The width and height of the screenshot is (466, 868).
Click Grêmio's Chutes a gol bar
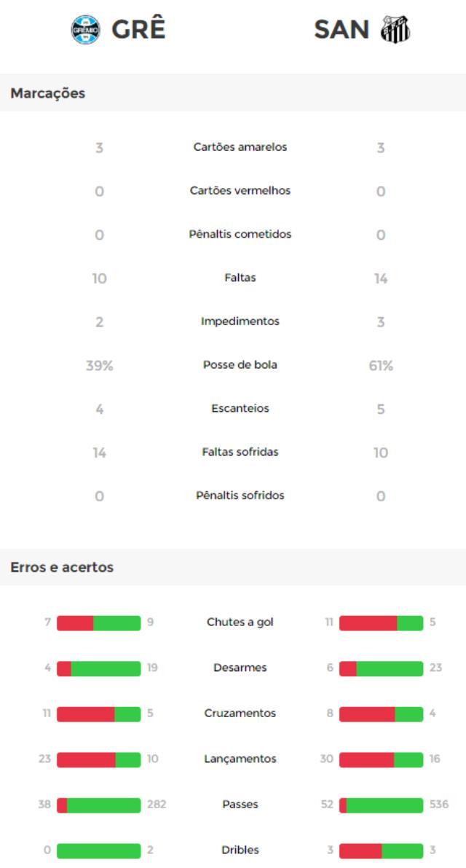[x=99, y=623]
